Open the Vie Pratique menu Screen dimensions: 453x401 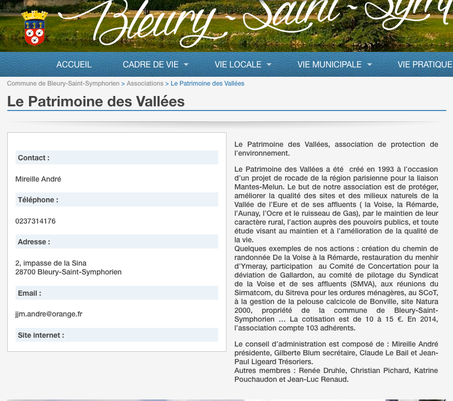[x=425, y=64]
